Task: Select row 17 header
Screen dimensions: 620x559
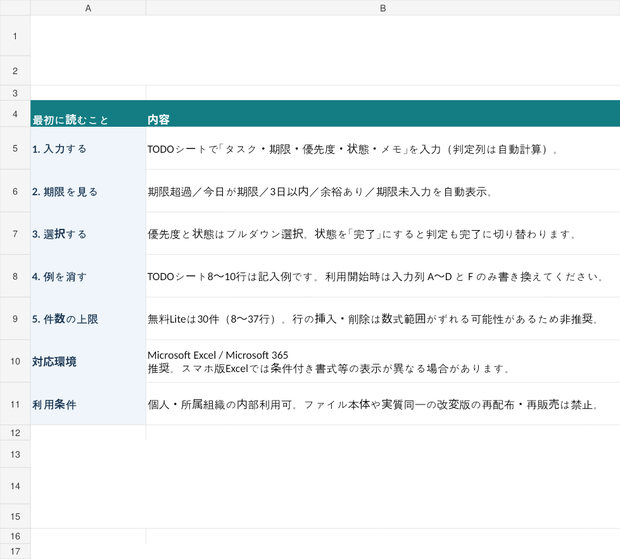Action: [x=15, y=551]
